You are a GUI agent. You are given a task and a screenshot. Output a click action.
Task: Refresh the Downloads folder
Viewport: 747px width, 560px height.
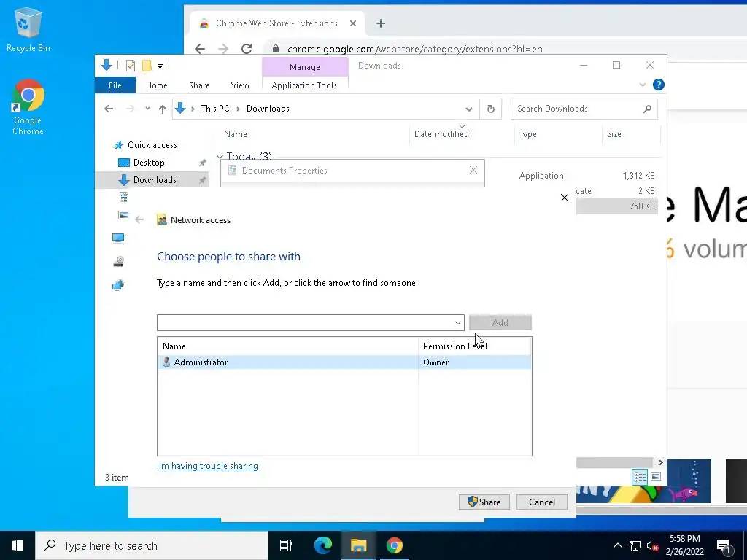pos(491,109)
